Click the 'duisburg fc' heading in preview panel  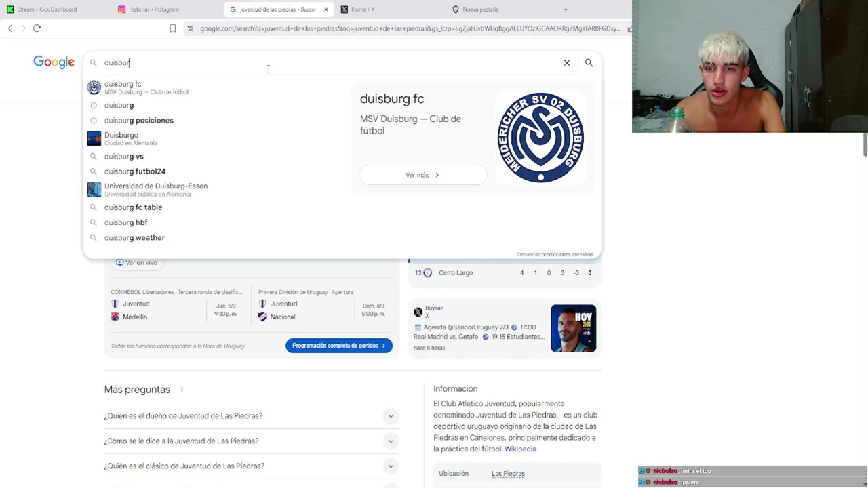click(x=392, y=99)
